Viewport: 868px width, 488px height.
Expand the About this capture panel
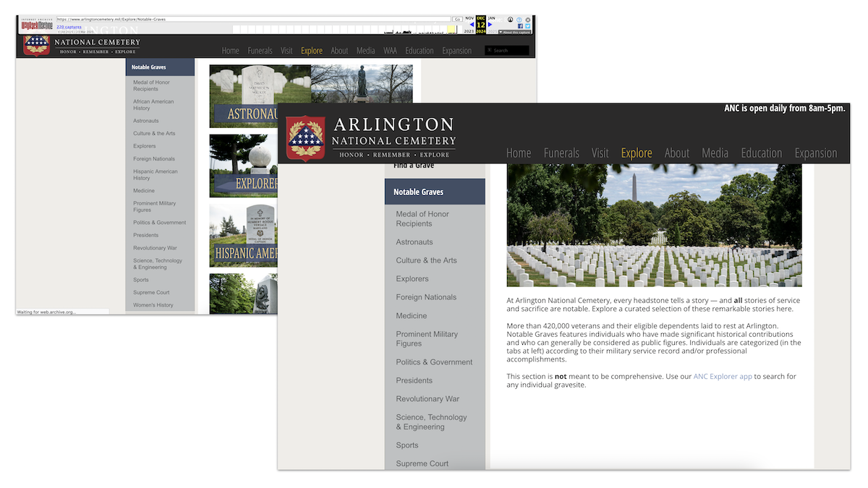516,32
